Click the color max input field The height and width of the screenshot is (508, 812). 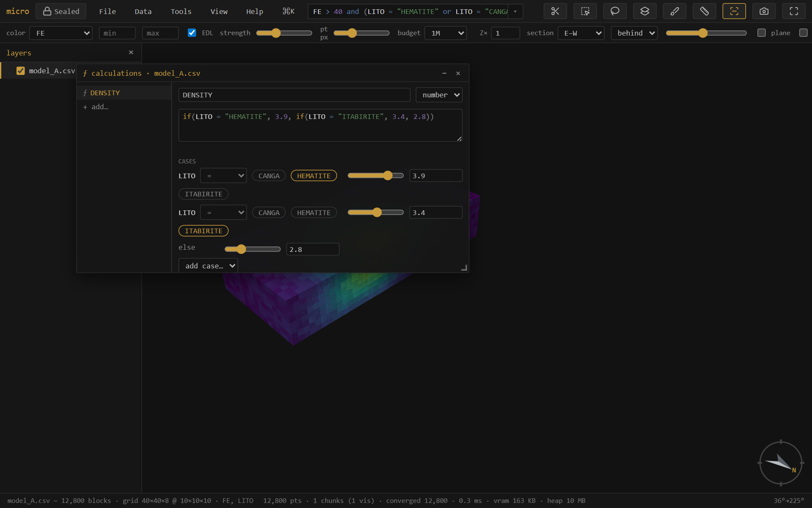coord(160,33)
